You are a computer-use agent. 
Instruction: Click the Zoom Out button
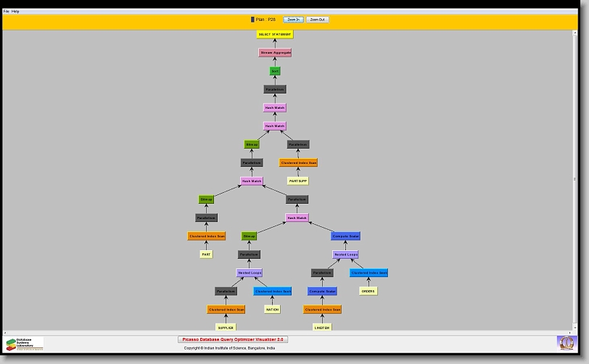(317, 20)
